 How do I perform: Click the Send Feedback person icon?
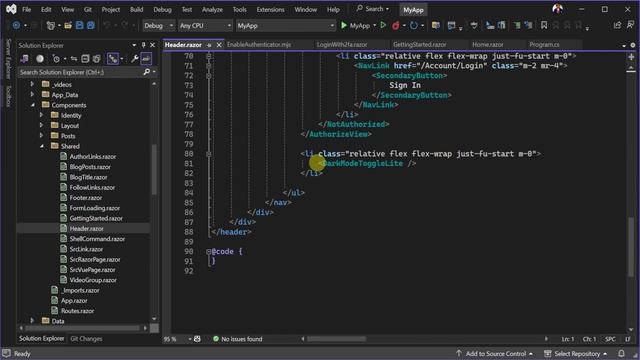coord(630,26)
